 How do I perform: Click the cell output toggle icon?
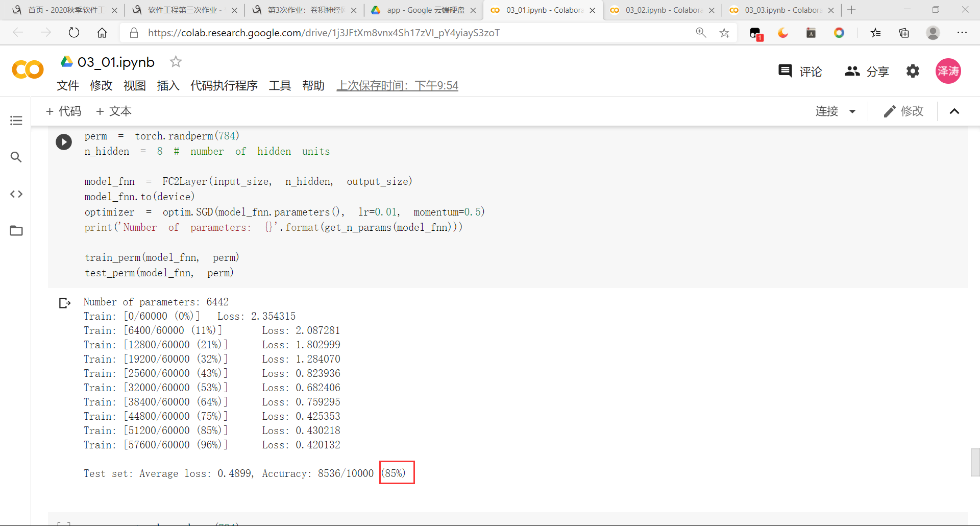click(x=65, y=303)
